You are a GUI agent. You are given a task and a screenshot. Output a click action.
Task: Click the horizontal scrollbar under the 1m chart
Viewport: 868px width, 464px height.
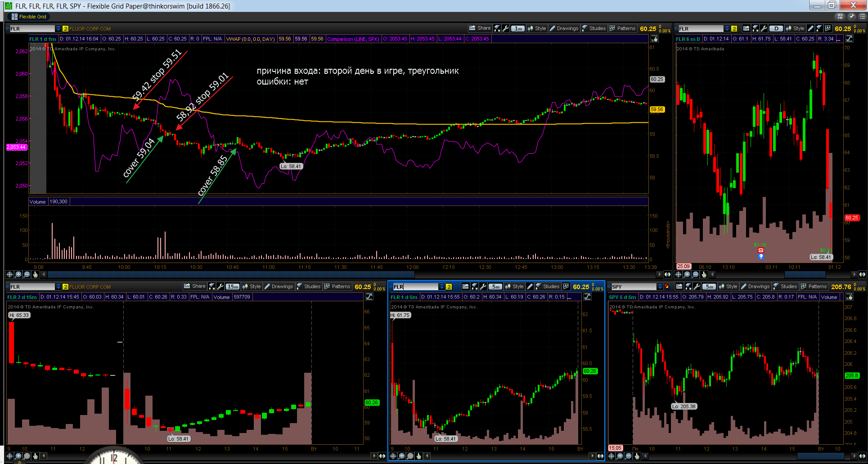click(351, 274)
